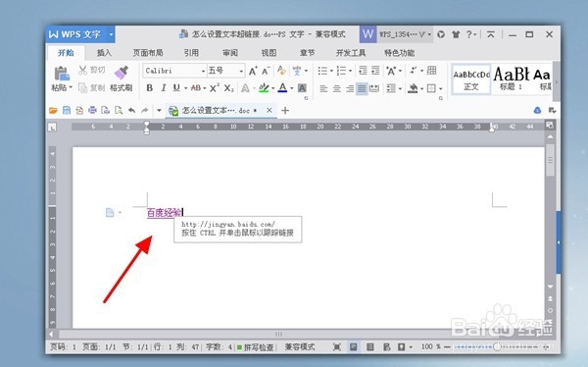Click the print icon in quick toolbar
Image resolution: width=588 pixels, height=367 pixels.
coord(92,111)
